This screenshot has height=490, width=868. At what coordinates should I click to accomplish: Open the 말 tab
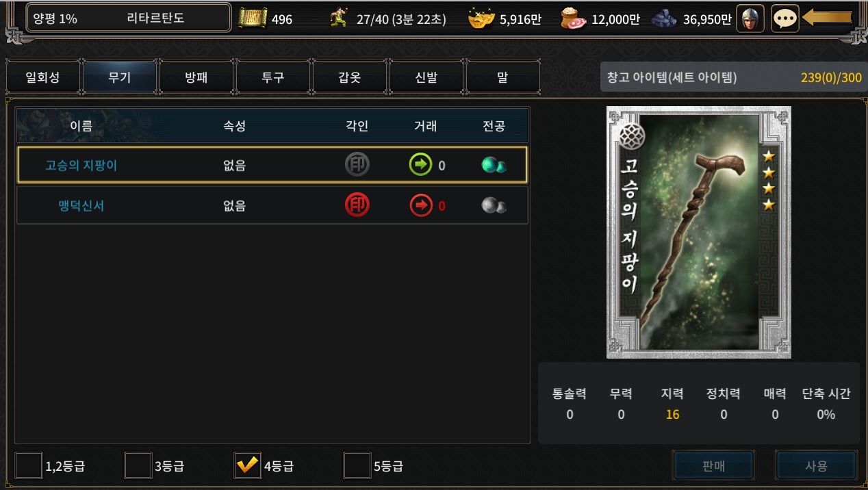(x=502, y=77)
